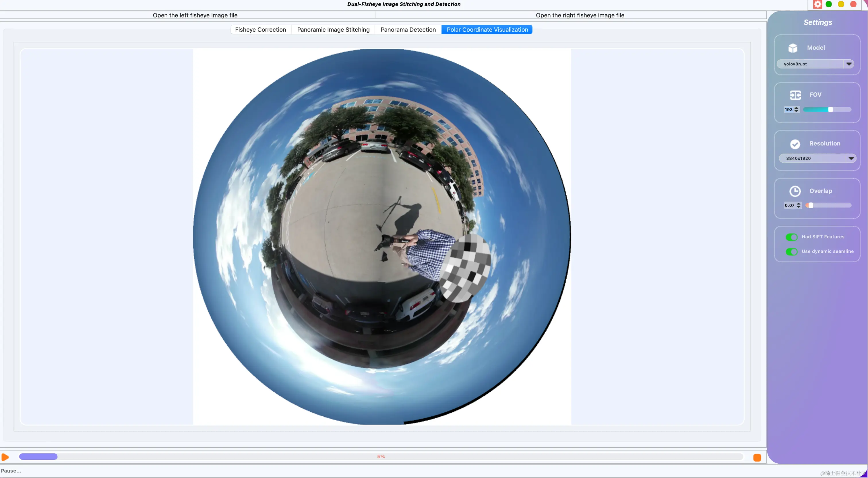Click the orange stop button
The image size is (868, 478).
pyautogui.click(x=757, y=457)
